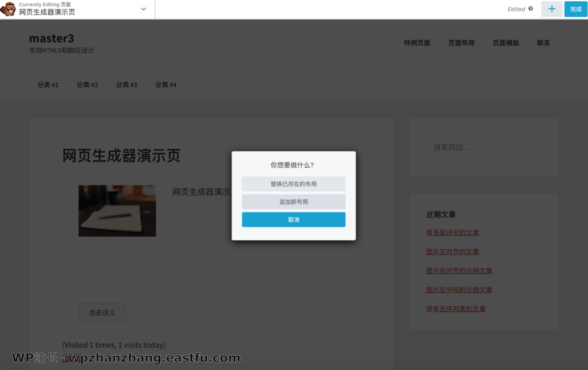Open the 页面布局 menu item
The height and width of the screenshot is (370, 588).
click(x=461, y=43)
